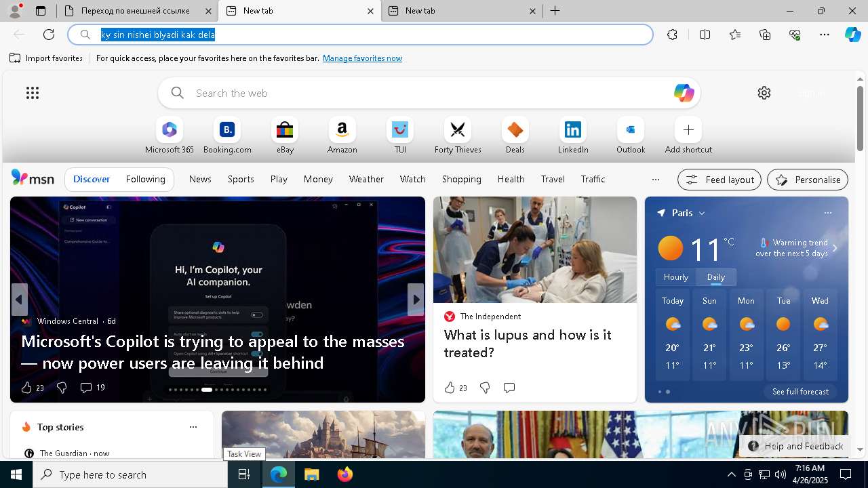Screen dimensions: 868x488
Task: Click Import favorites button
Action: 46,58
